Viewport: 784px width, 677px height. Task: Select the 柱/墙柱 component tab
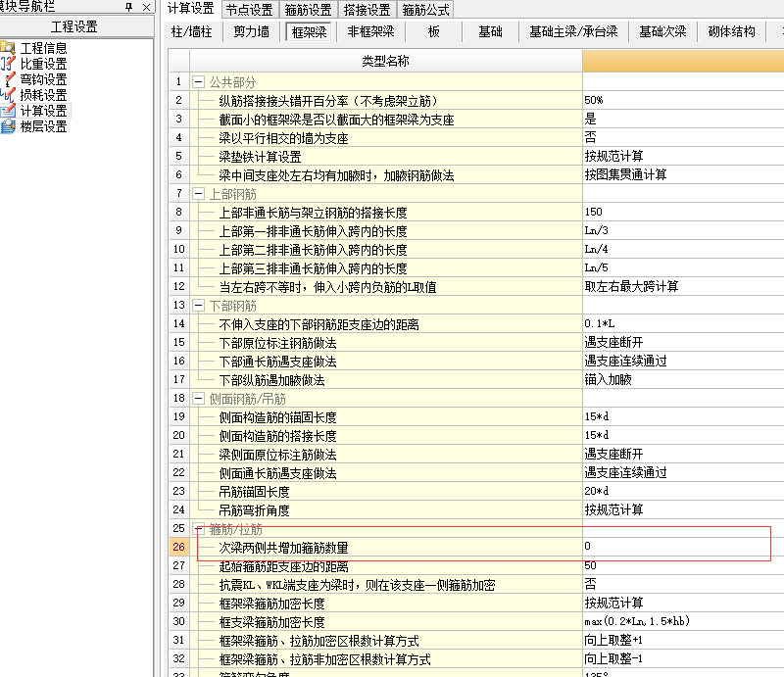click(191, 32)
